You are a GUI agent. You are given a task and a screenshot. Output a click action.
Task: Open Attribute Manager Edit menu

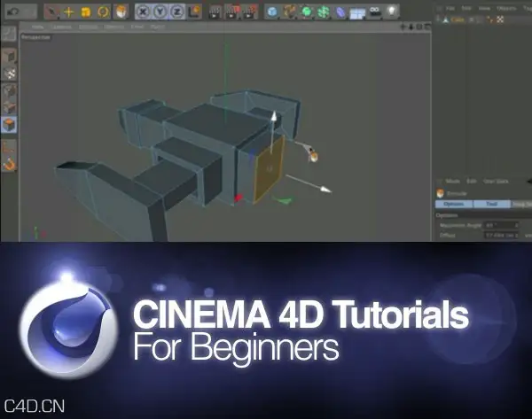click(472, 182)
